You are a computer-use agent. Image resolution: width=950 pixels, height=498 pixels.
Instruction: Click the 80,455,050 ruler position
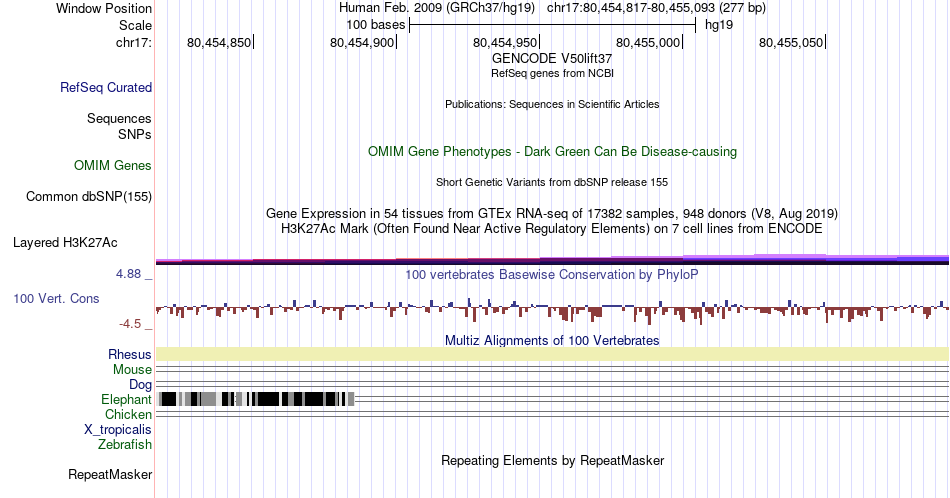pyautogui.click(x=791, y=42)
